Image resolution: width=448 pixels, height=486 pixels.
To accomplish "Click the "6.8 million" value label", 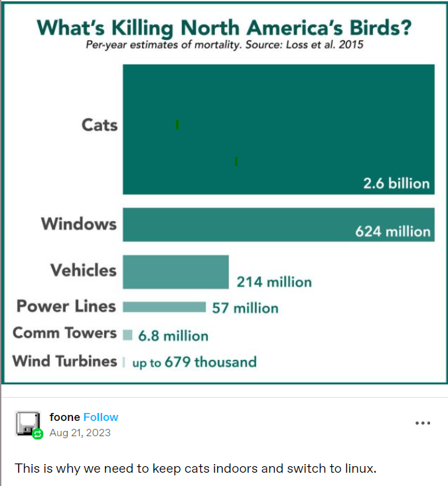I will coord(173,336).
